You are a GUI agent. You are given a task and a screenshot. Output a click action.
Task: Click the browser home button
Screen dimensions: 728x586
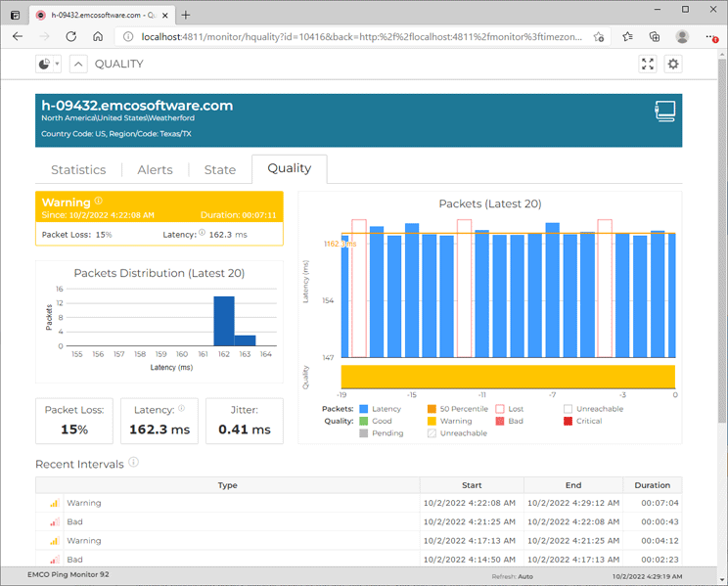click(98, 36)
